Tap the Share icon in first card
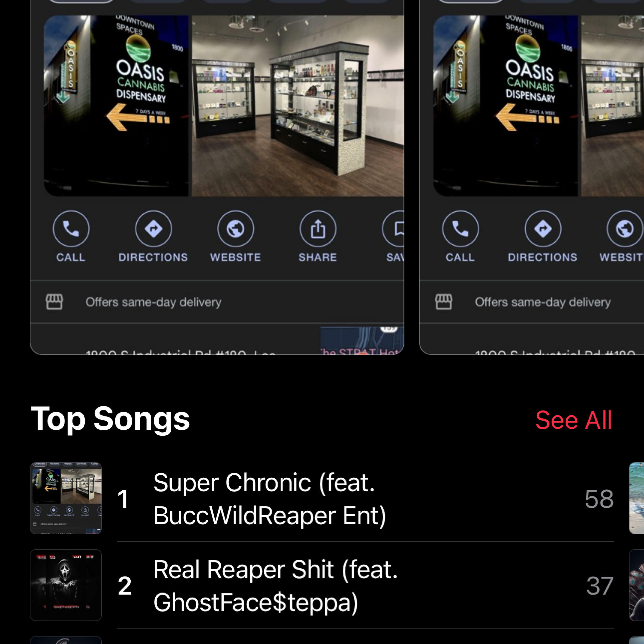Image resolution: width=644 pixels, height=644 pixels. (318, 229)
